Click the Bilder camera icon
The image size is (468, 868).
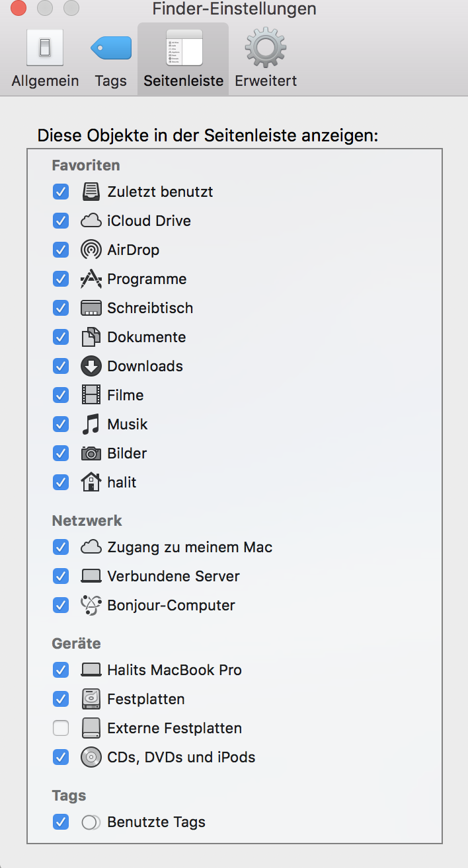point(91,453)
